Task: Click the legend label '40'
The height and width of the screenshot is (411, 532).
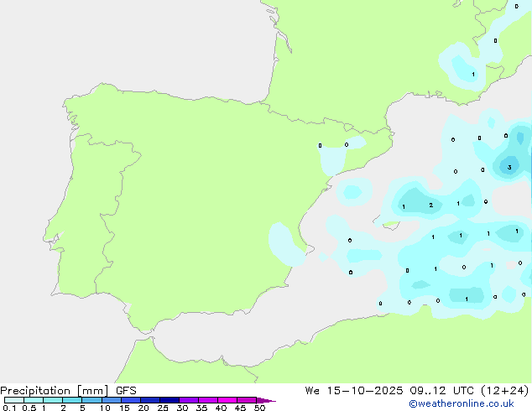Action: pyautogui.click(x=221, y=408)
